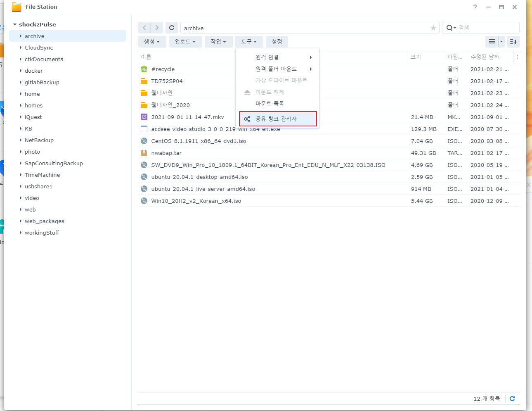
Task: Choose 마운트 목록 from menu
Action: tap(270, 104)
